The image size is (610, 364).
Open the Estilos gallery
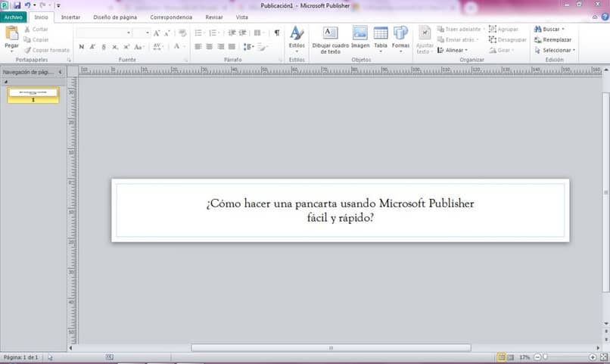point(297,38)
